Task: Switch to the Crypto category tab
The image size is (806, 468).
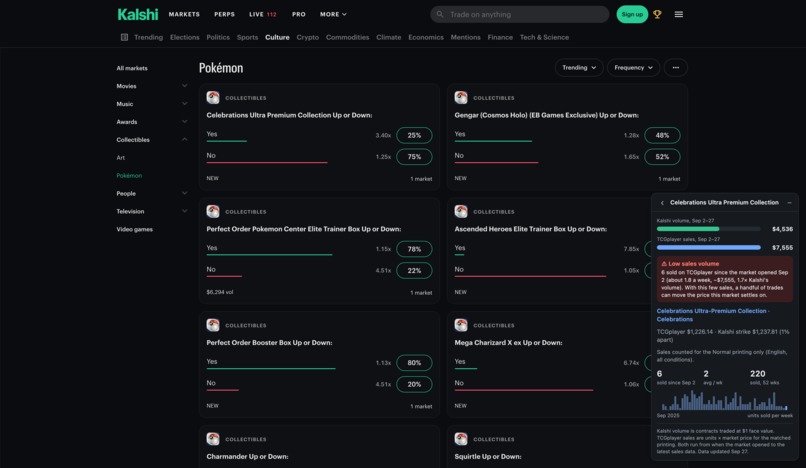Action: point(307,37)
